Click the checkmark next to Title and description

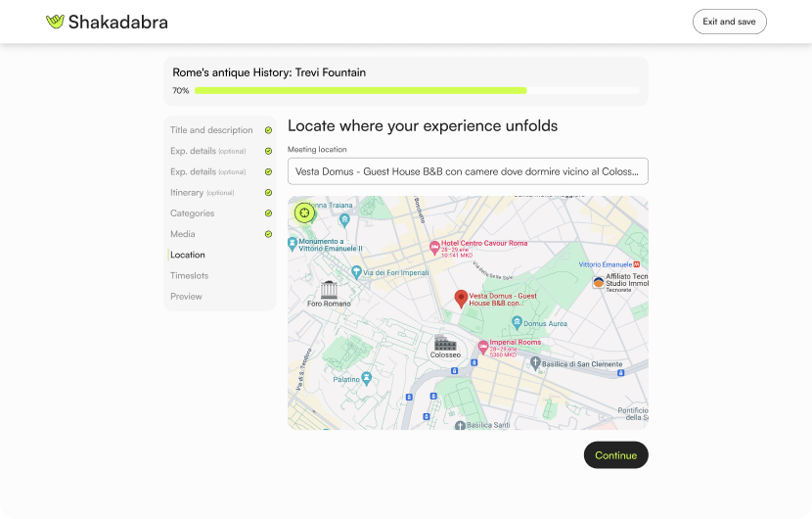(x=268, y=130)
